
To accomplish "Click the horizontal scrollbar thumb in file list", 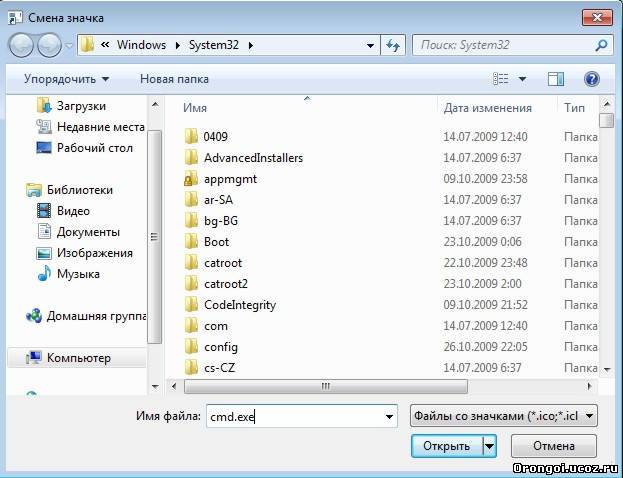I will click(326, 386).
